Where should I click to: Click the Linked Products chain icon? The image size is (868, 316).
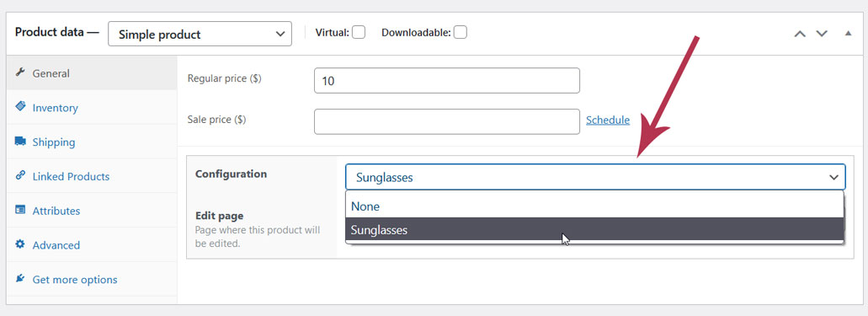[x=20, y=175]
